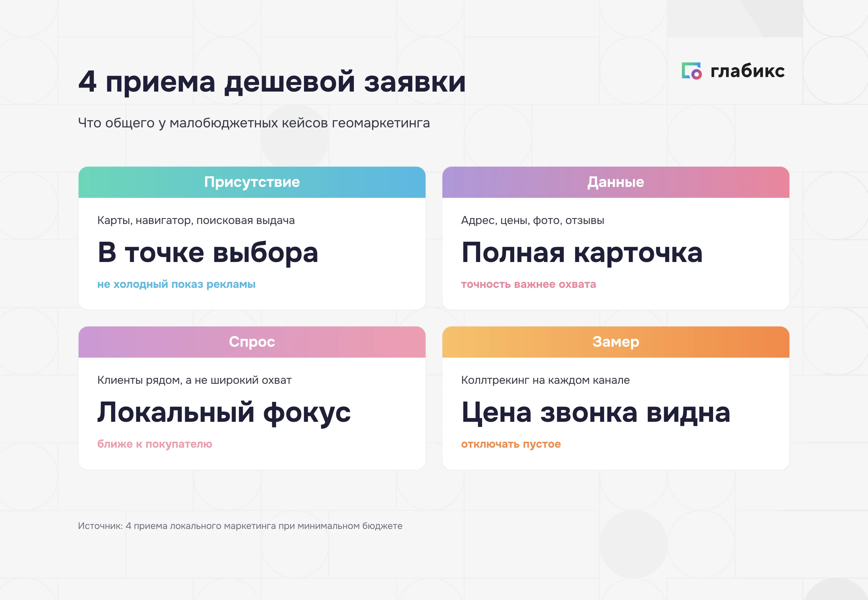
Task: Click 'Коллтрекинг на каждом канале' text
Action: 546,380
